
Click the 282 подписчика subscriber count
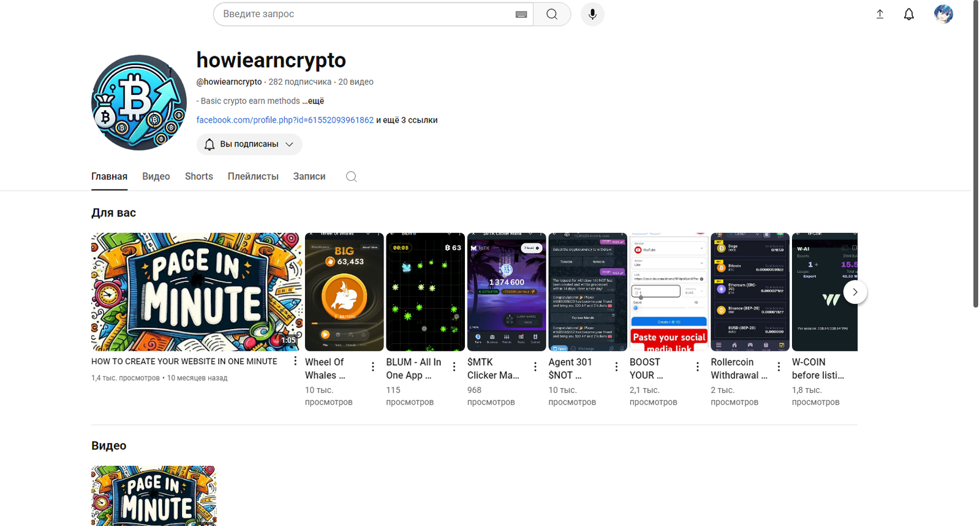tap(300, 82)
